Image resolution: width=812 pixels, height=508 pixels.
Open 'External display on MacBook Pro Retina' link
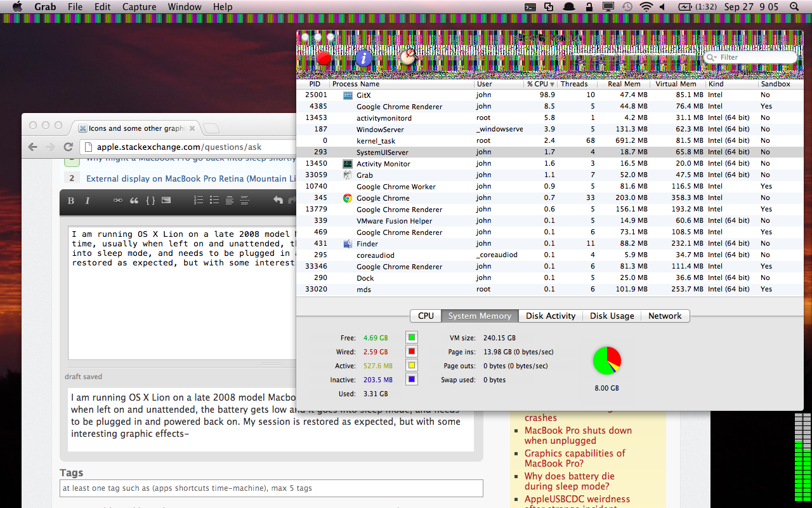[x=191, y=179]
